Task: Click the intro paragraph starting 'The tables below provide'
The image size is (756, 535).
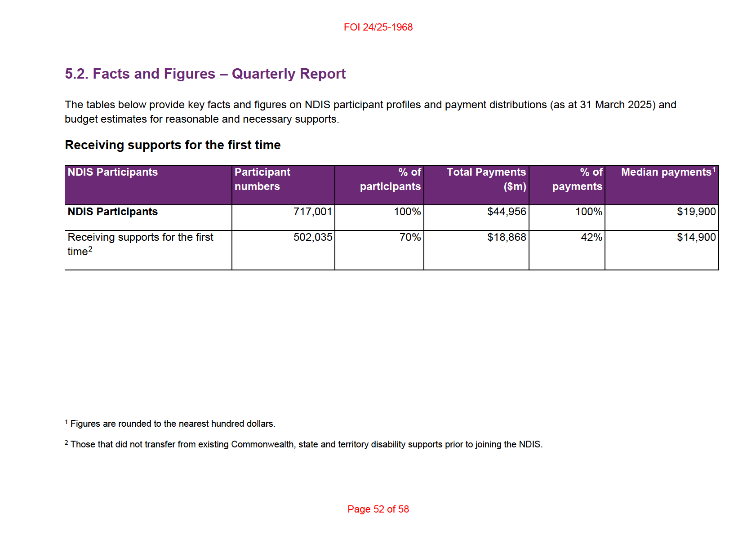Action: tap(370, 112)
